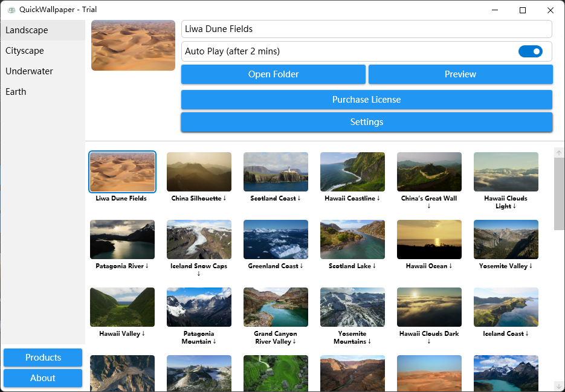Screen dimensions: 565x392
Task: Toggle the Auto Play switch
Action: click(530, 51)
